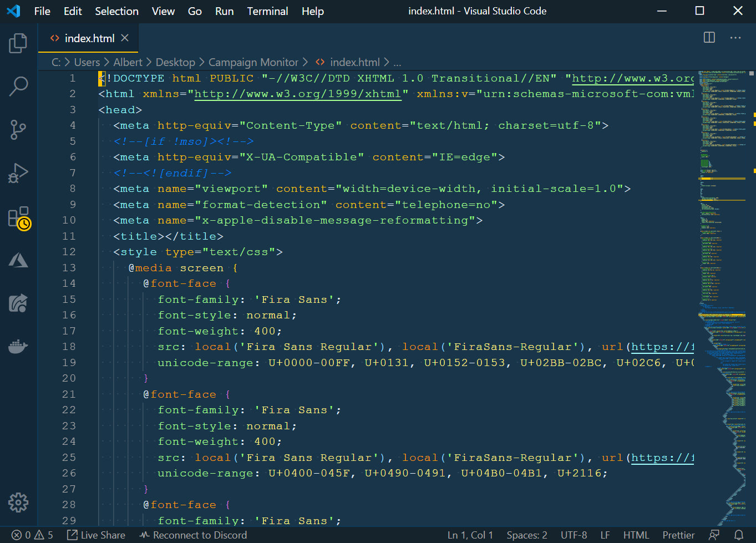Screen dimensions: 756x543
Task: Click the viewport meta tag line
Action: tap(372, 189)
